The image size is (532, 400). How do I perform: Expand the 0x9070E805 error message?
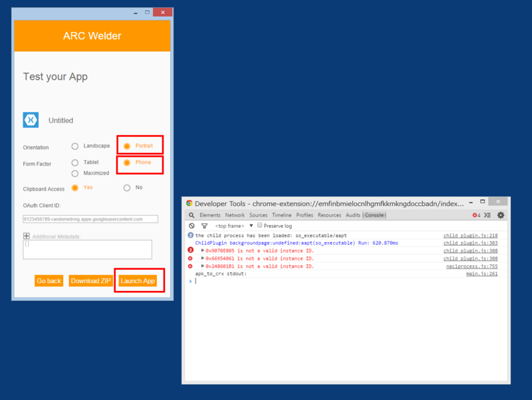click(203, 250)
